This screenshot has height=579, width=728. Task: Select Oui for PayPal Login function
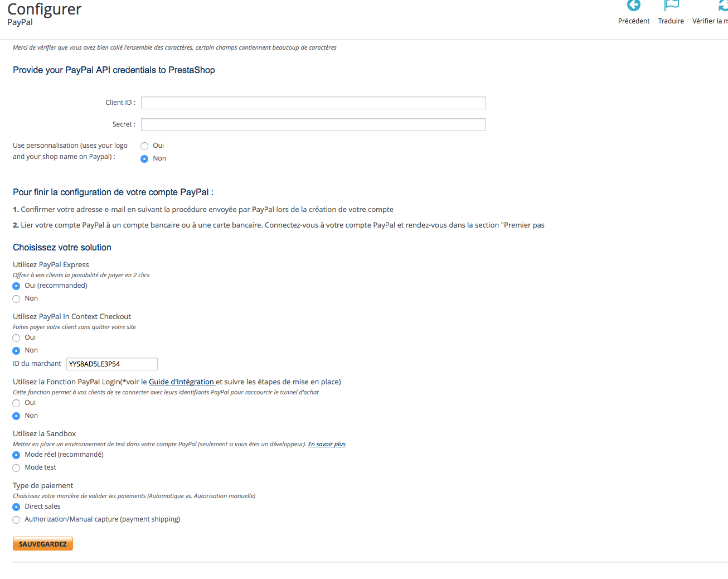[x=16, y=403]
